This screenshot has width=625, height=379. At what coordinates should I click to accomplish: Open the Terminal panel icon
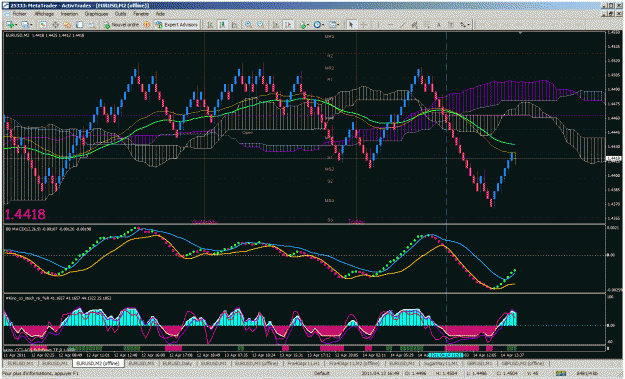tap(79, 25)
